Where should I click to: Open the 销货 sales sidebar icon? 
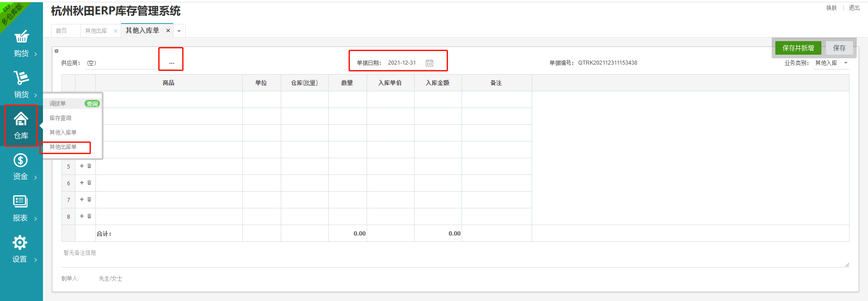pos(21,78)
